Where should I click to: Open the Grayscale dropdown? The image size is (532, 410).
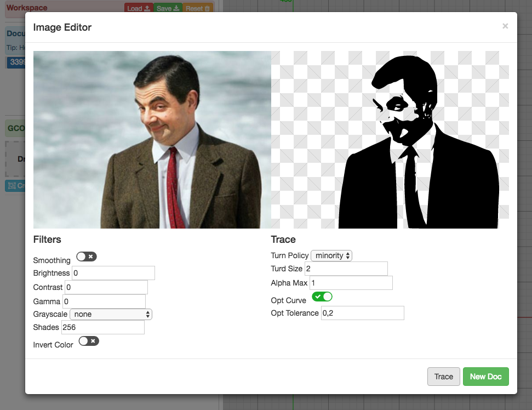(111, 314)
